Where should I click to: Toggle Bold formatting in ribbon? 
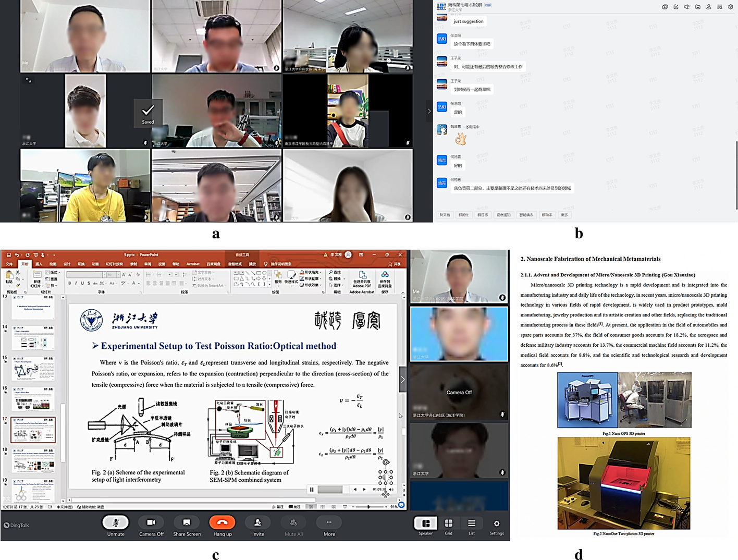click(70, 283)
